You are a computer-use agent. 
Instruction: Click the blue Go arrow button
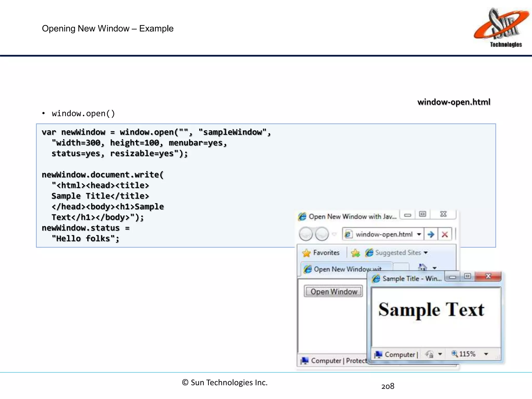431,234
